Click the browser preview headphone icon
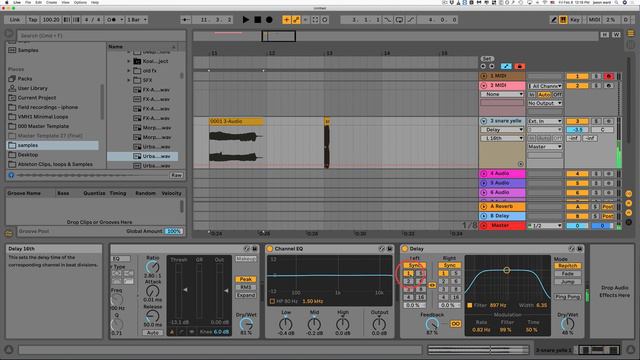Image resolution: width=640 pixels, height=360 pixels. pyautogui.click(x=11, y=175)
